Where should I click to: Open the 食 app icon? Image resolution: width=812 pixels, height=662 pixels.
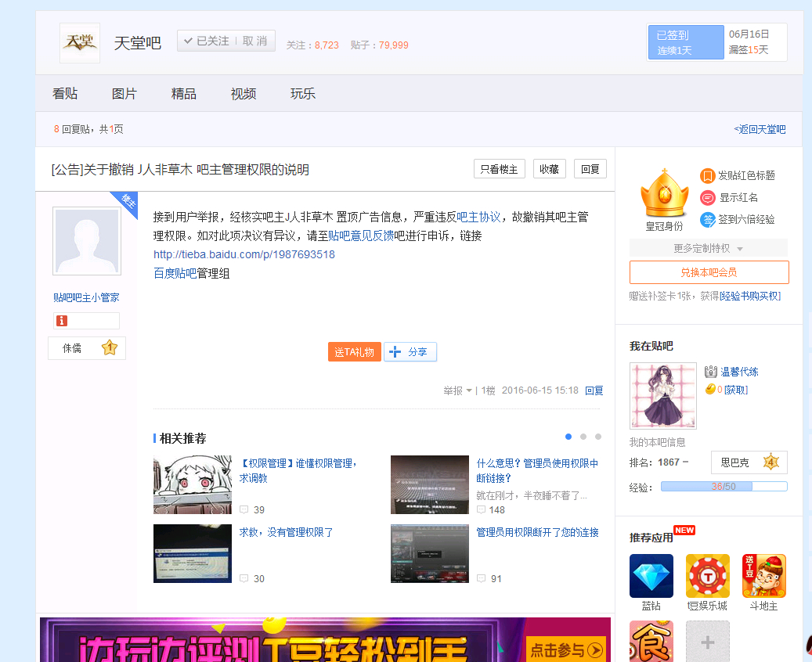point(651,642)
